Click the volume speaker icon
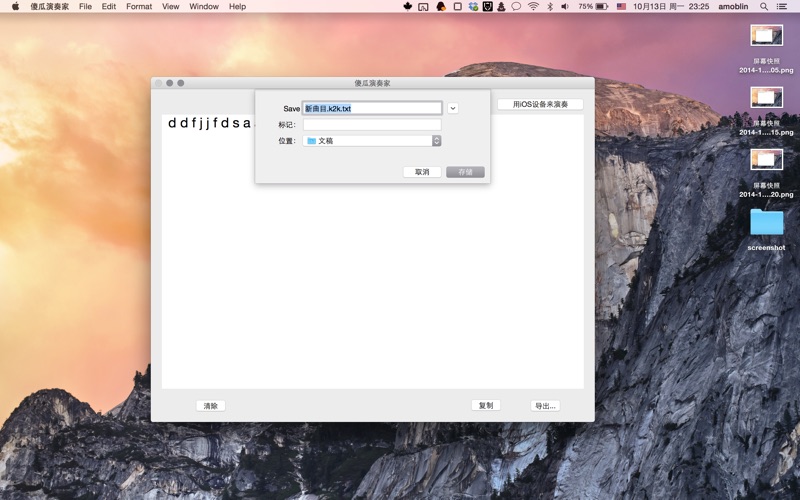Image resolution: width=800 pixels, height=500 pixels. (x=565, y=6)
